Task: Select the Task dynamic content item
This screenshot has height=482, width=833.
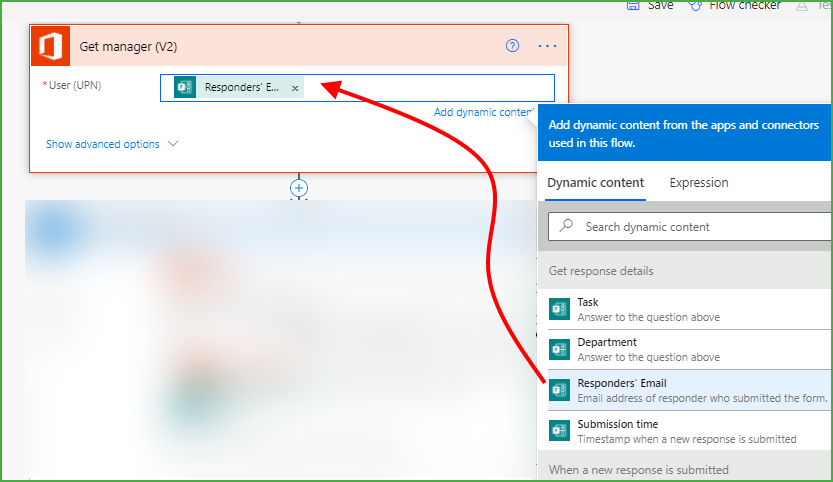Action: pos(689,309)
